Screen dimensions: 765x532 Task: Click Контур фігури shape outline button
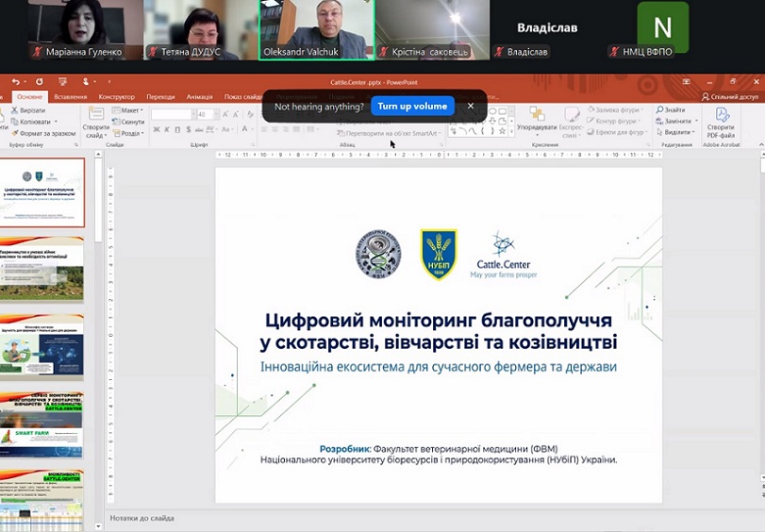point(615,121)
